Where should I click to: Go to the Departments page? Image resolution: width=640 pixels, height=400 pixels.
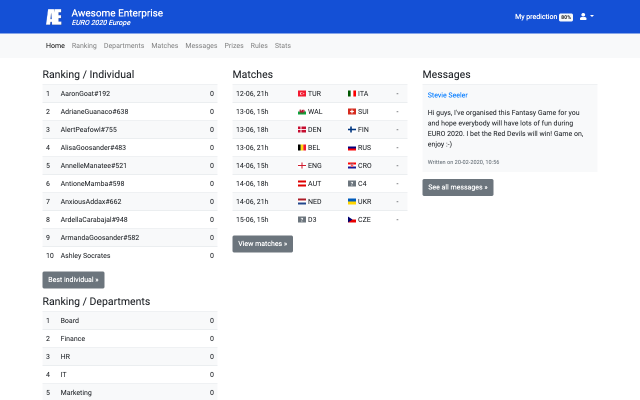point(124,46)
